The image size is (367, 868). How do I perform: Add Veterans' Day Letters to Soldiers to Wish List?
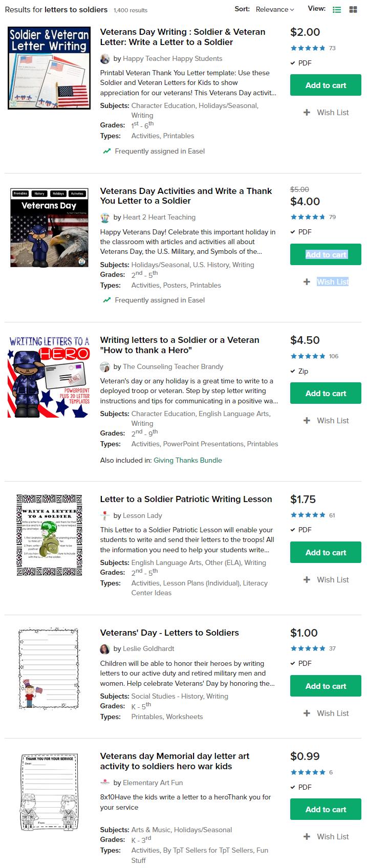(326, 713)
